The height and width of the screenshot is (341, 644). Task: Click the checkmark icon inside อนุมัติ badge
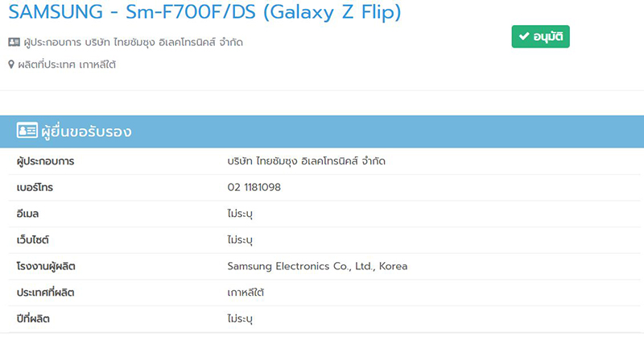(x=524, y=36)
